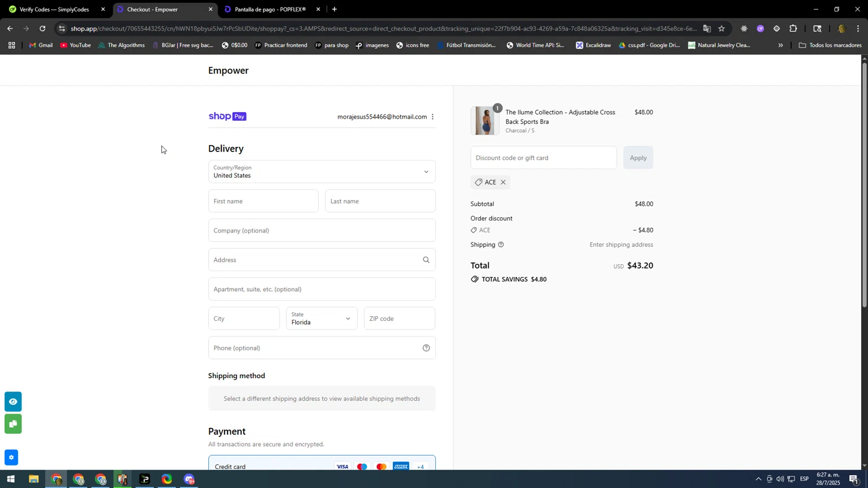The height and width of the screenshot is (488, 868).
Task: Open notification center in taskbar
Action: [x=854, y=479]
